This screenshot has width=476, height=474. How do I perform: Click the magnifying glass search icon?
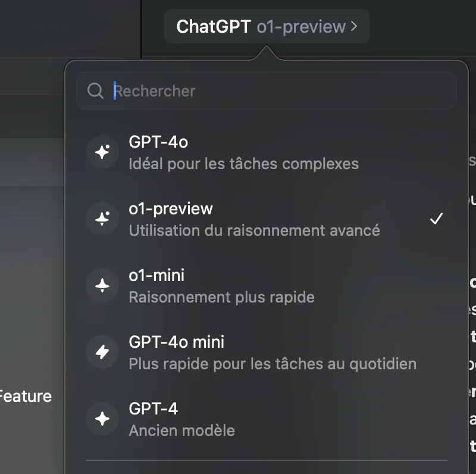[95, 91]
